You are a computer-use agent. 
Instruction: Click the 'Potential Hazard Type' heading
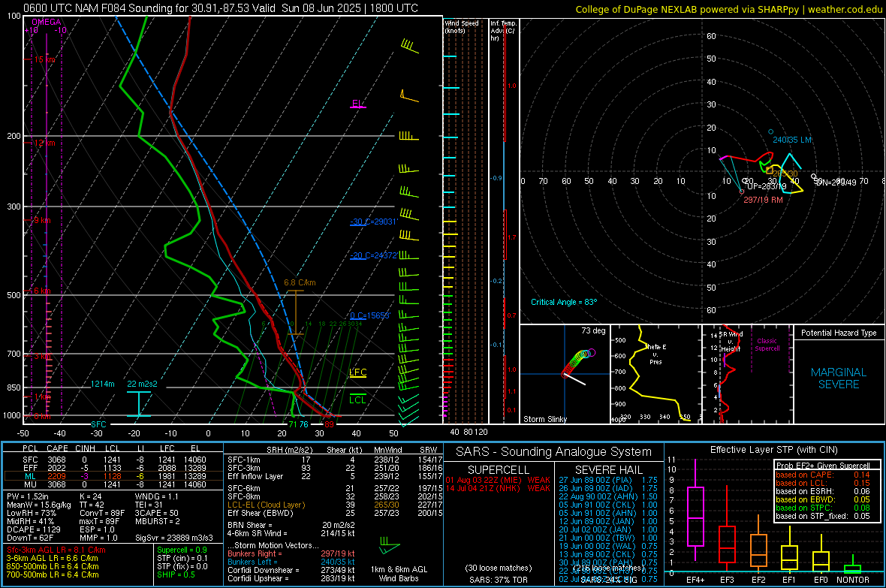(x=839, y=333)
